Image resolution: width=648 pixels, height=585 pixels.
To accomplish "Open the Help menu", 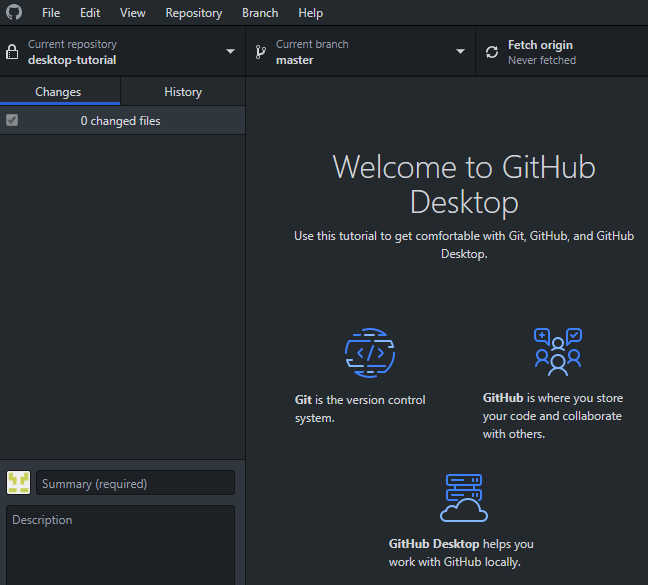I will click(x=310, y=13).
